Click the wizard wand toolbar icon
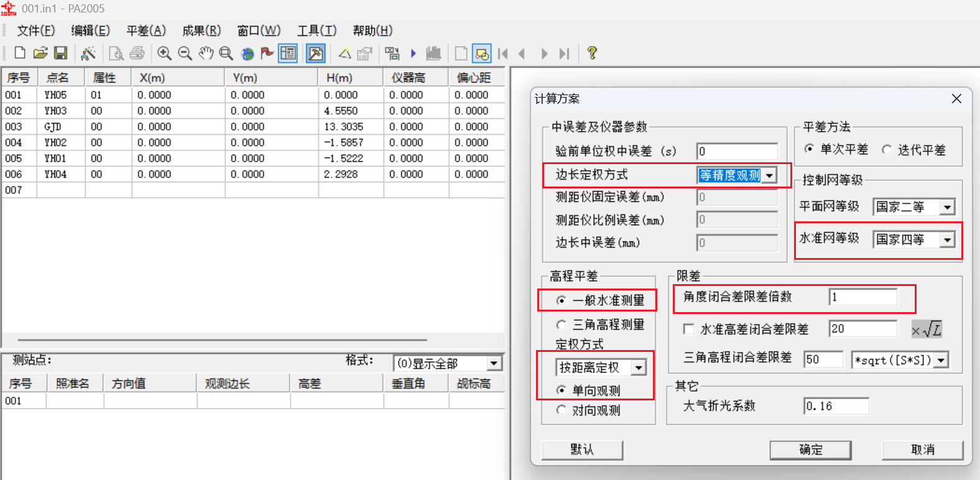 [x=88, y=53]
